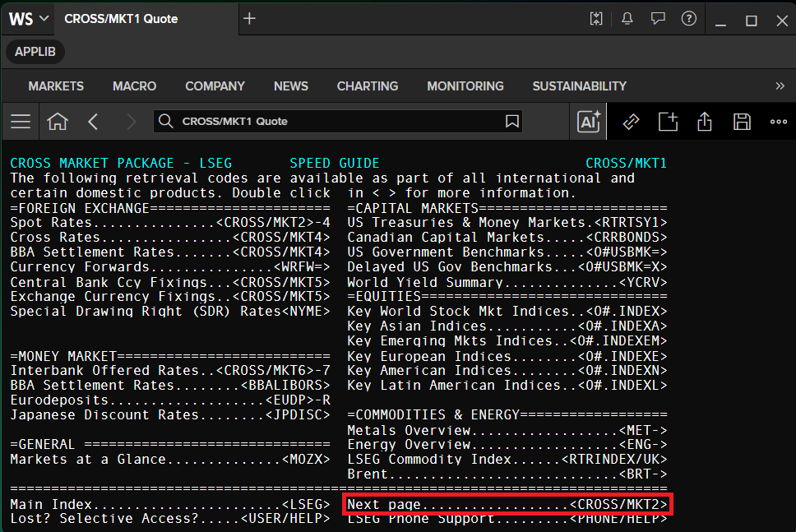Open Markets at a Glance <MOZX>
Image resolution: width=796 pixels, height=532 pixels.
306,459
